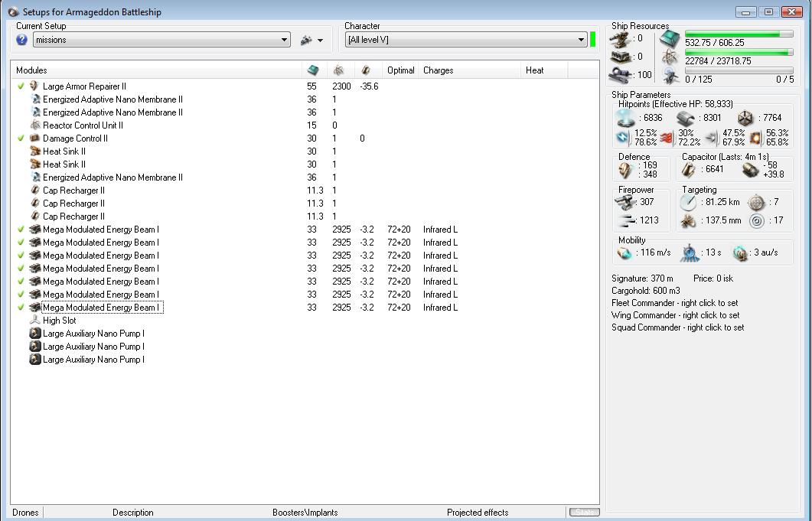Click the max velocity icon beside 116 m/s
The image size is (812, 521).
coord(624,252)
